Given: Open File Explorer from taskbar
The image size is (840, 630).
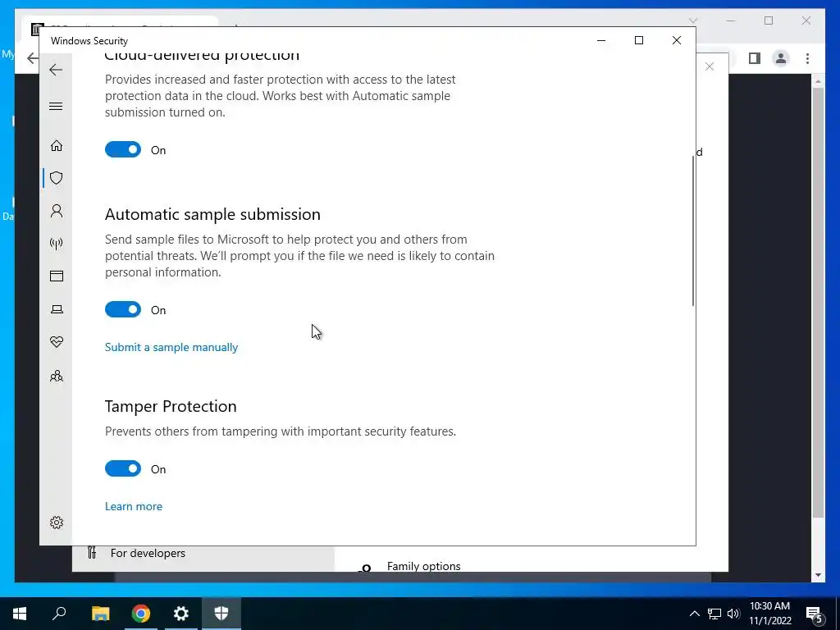Looking at the screenshot, I should click(100, 614).
